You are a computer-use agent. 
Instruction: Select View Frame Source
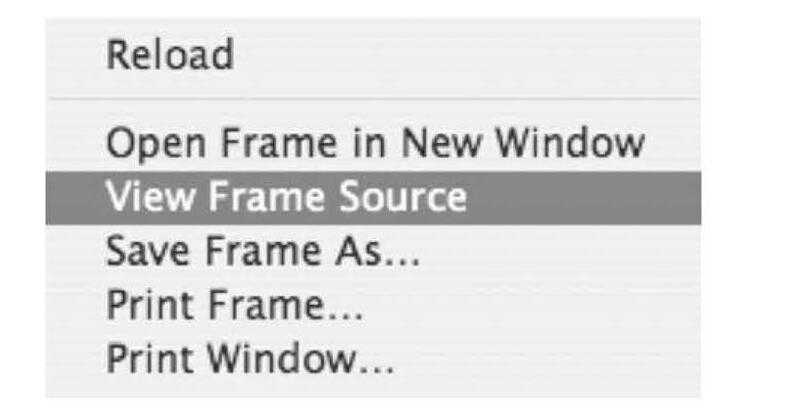tap(286, 197)
